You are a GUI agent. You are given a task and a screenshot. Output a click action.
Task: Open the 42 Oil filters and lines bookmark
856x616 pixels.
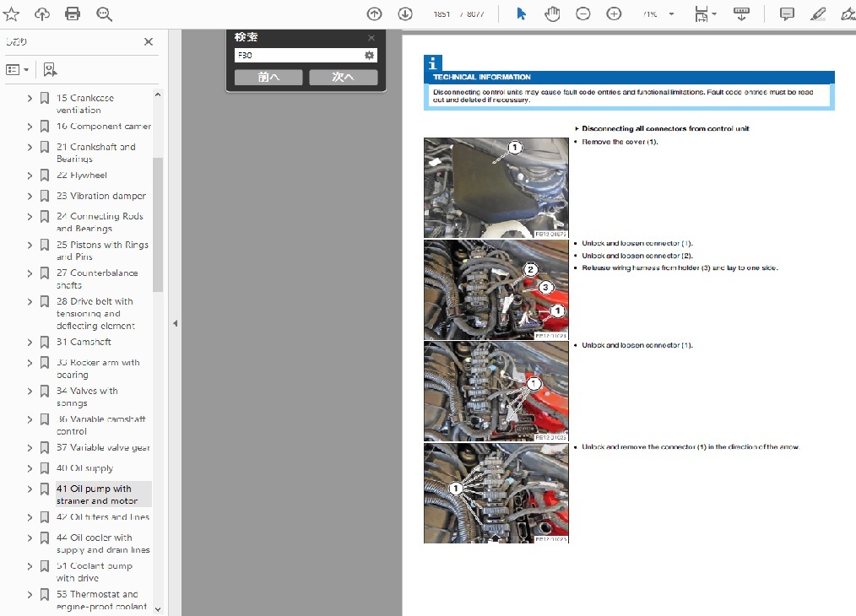point(103,516)
